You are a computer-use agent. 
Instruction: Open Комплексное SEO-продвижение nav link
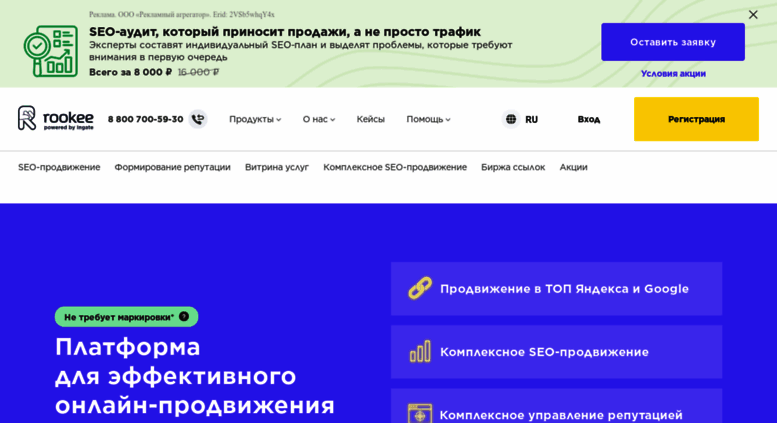pyautogui.click(x=395, y=167)
